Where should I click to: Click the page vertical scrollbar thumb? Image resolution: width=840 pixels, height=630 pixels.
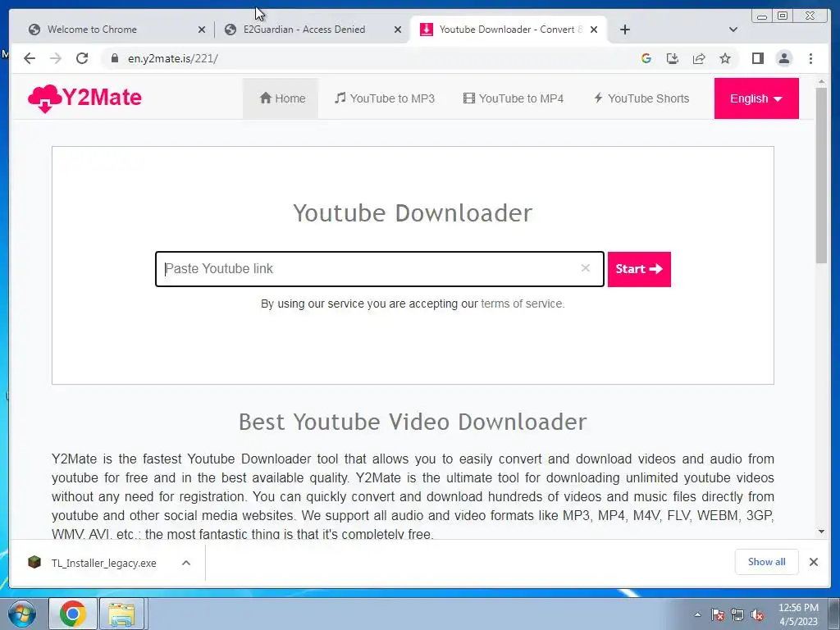[x=822, y=176]
